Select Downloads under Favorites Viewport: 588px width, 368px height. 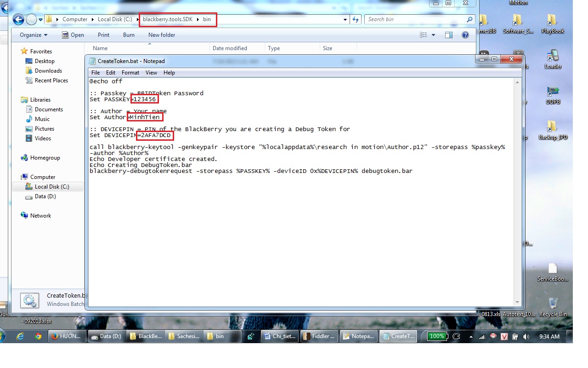[48, 71]
